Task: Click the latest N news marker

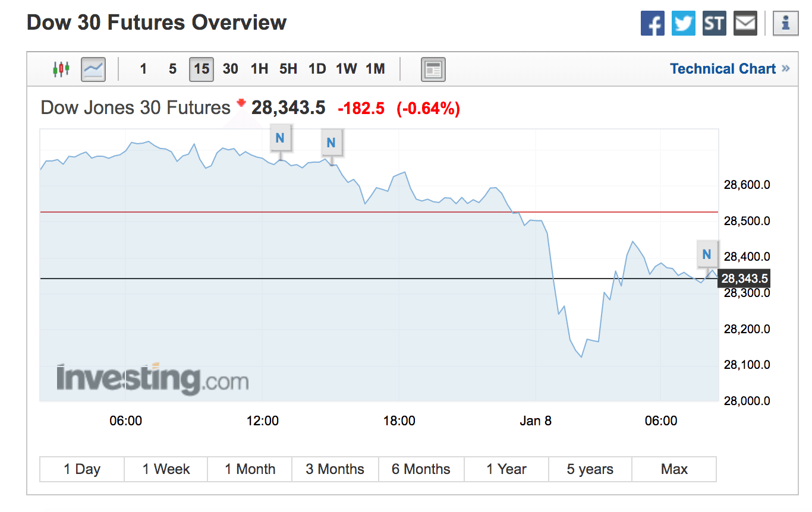Action: tap(707, 254)
